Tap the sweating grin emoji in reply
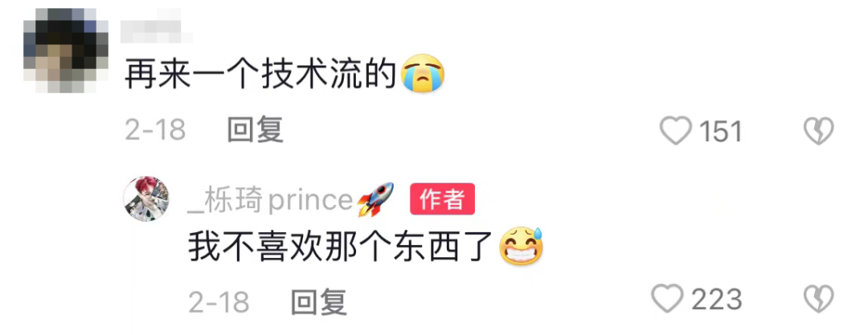Viewport: 868px width, 335px height. coord(521,247)
